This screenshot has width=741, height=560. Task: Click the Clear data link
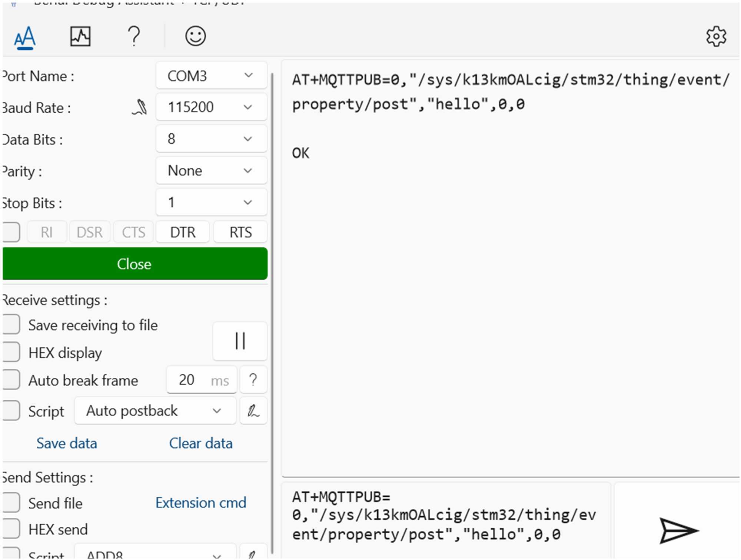click(x=200, y=443)
